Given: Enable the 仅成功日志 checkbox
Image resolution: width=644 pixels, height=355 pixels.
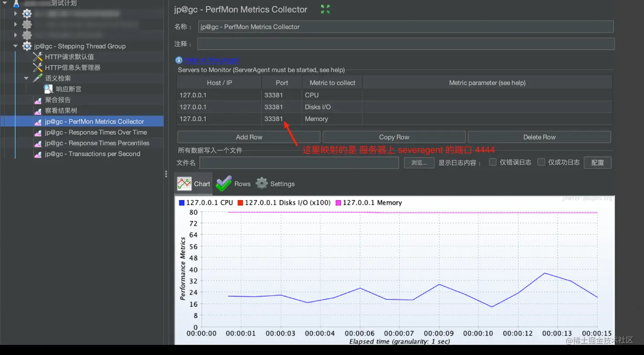Looking at the screenshot, I should tap(541, 162).
